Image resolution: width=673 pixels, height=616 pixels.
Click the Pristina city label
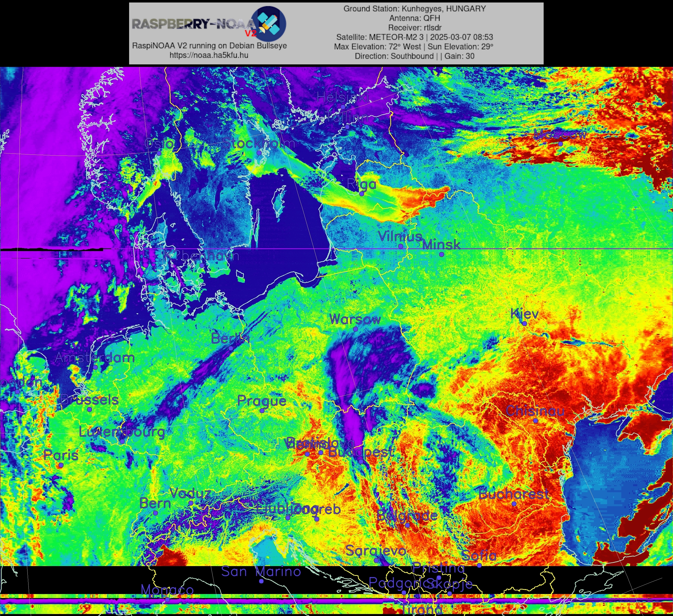click(439, 568)
